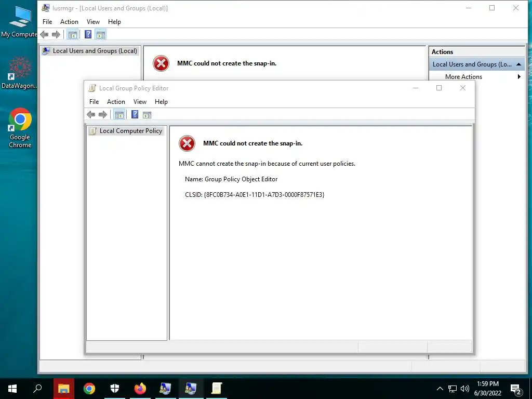Show hidden system tray icons
Image resolution: width=532 pixels, height=399 pixels.
(440, 389)
